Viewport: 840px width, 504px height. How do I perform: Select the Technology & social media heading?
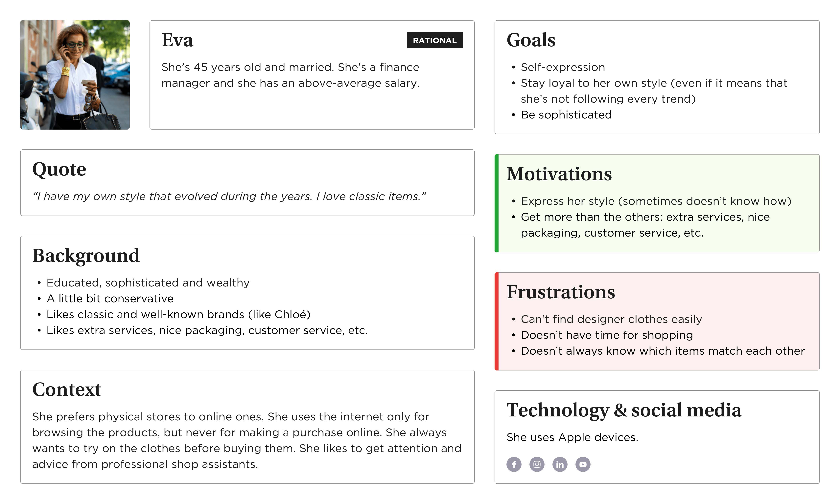tap(624, 410)
